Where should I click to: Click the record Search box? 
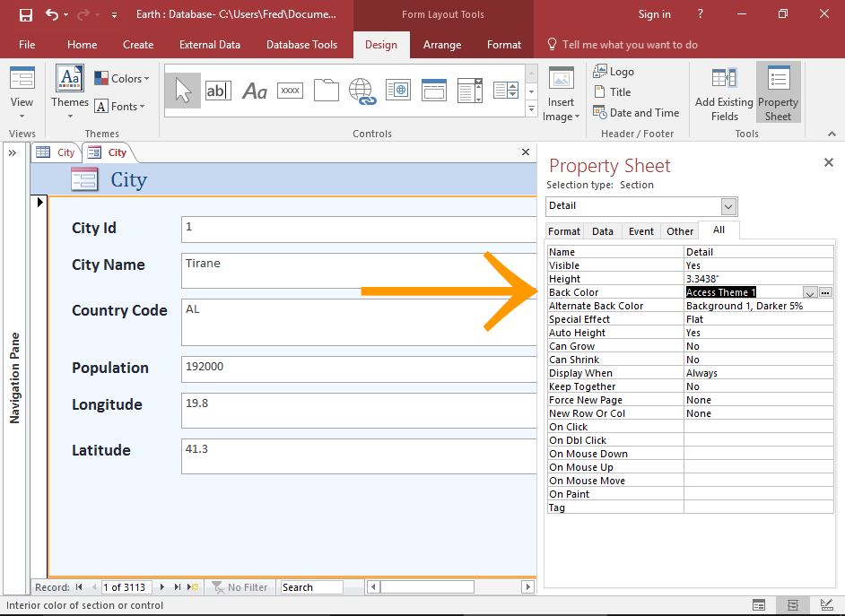(x=311, y=587)
